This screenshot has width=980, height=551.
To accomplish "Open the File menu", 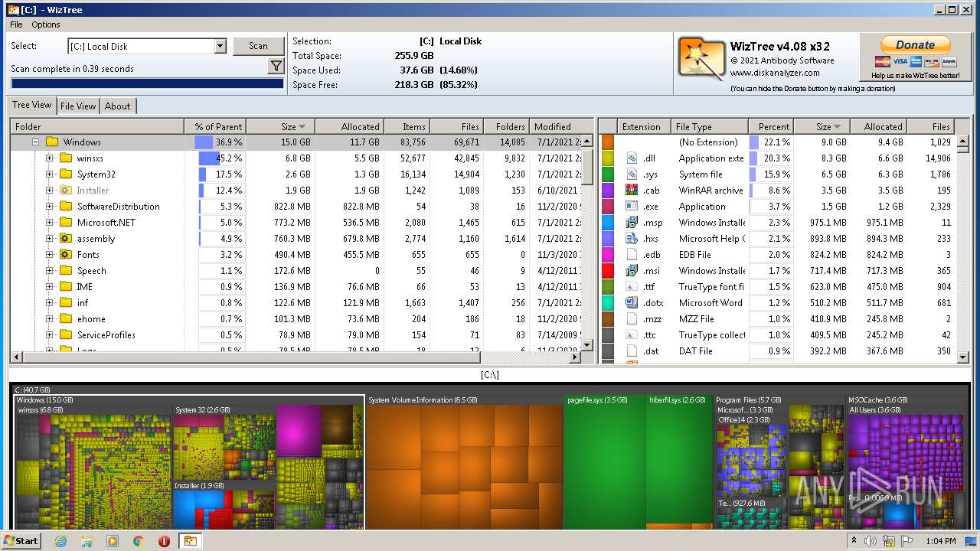I will click(16, 24).
